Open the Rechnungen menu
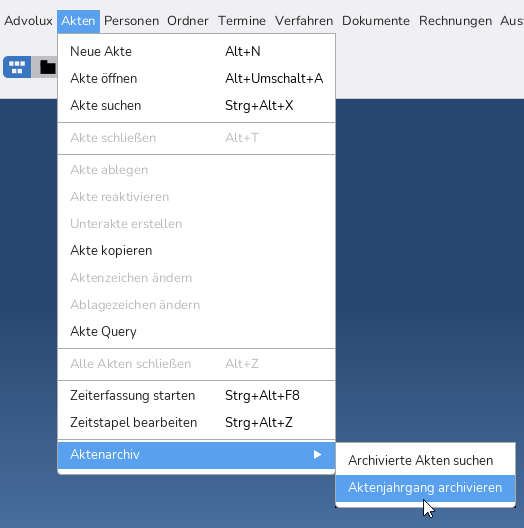 tap(455, 21)
